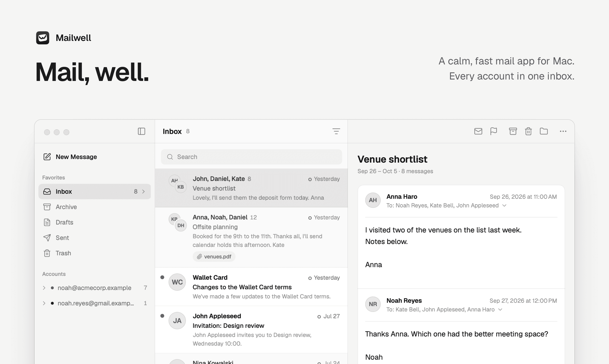The image size is (609, 364).
Task: Click the Wallet Card WC avatar
Action: point(177,282)
